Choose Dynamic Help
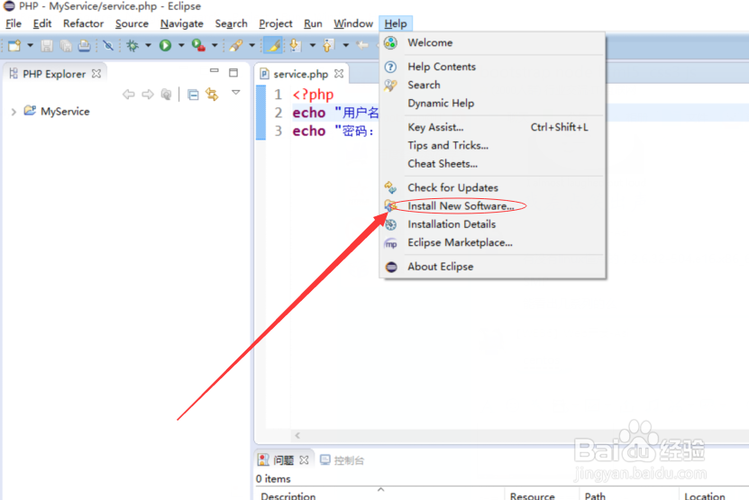 point(492,103)
